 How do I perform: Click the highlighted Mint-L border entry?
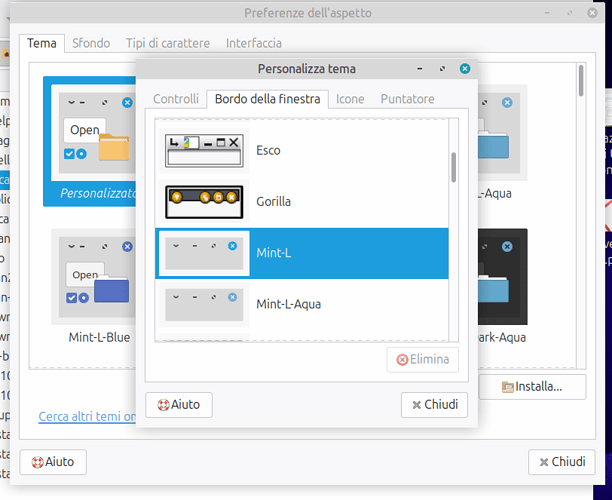300,253
